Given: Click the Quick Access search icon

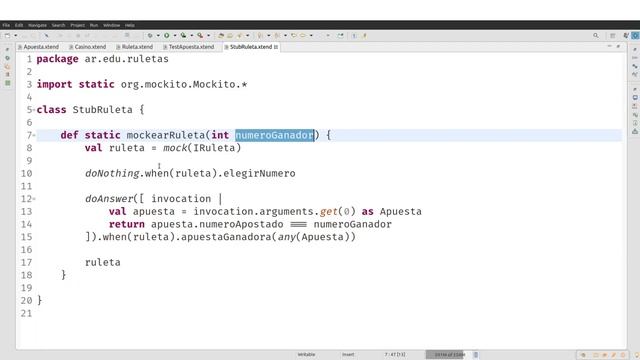Looking at the screenshot, I should coord(596,36).
